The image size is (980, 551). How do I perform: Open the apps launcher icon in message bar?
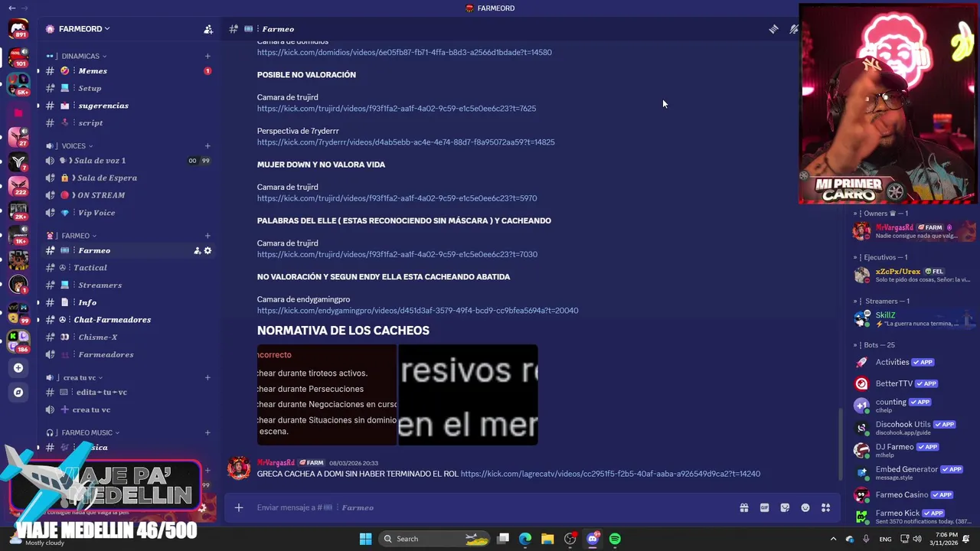[x=825, y=507]
